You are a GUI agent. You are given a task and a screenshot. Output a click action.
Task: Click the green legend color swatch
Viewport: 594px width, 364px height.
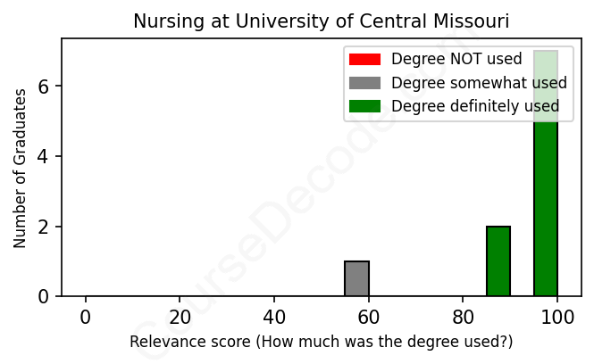click(x=364, y=106)
